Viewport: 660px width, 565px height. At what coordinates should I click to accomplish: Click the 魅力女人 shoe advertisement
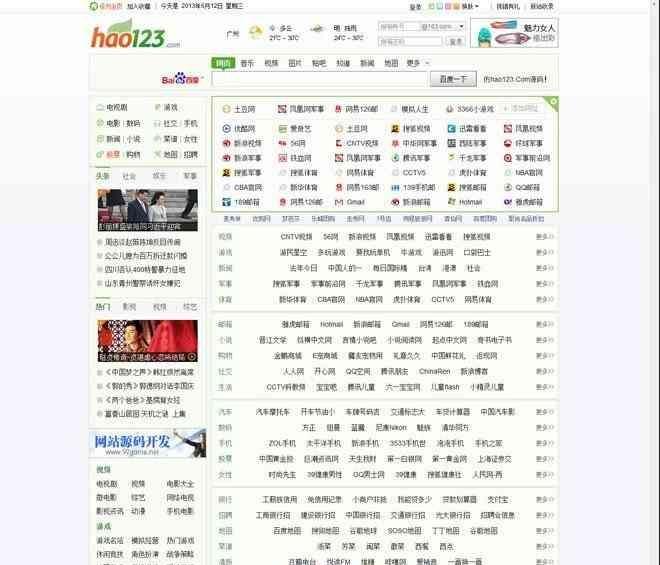click(514, 33)
